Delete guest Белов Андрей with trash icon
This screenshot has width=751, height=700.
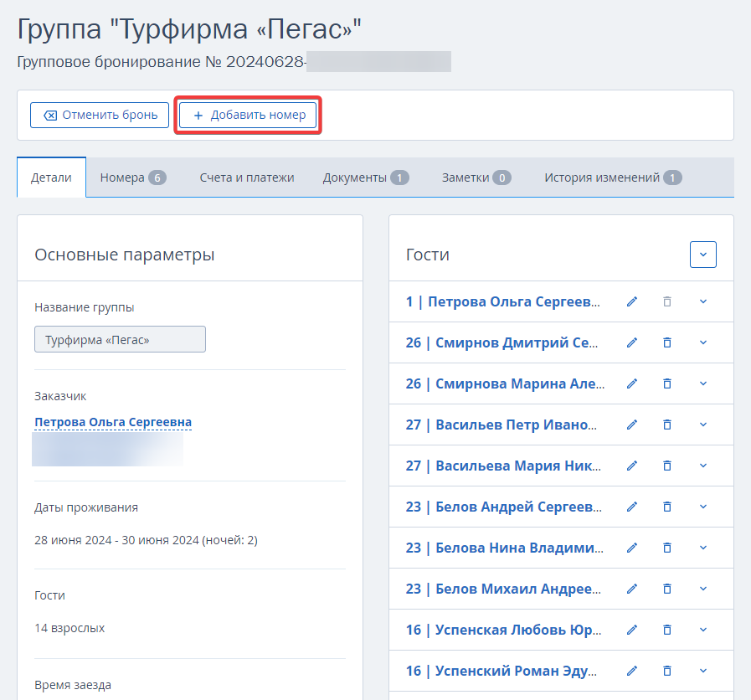tap(667, 507)
